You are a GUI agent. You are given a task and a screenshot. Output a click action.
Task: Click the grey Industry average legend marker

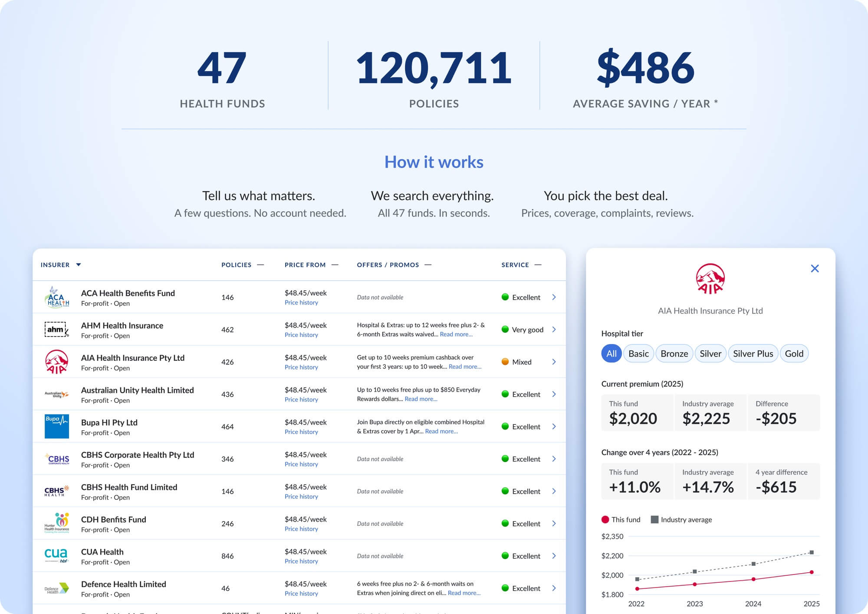[x=655, y=519]
